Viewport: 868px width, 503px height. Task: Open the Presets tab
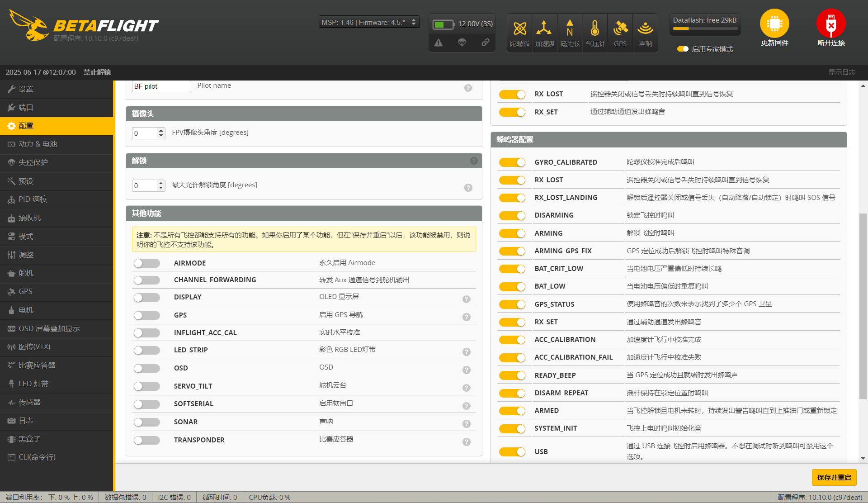click(x=57, y=181)
